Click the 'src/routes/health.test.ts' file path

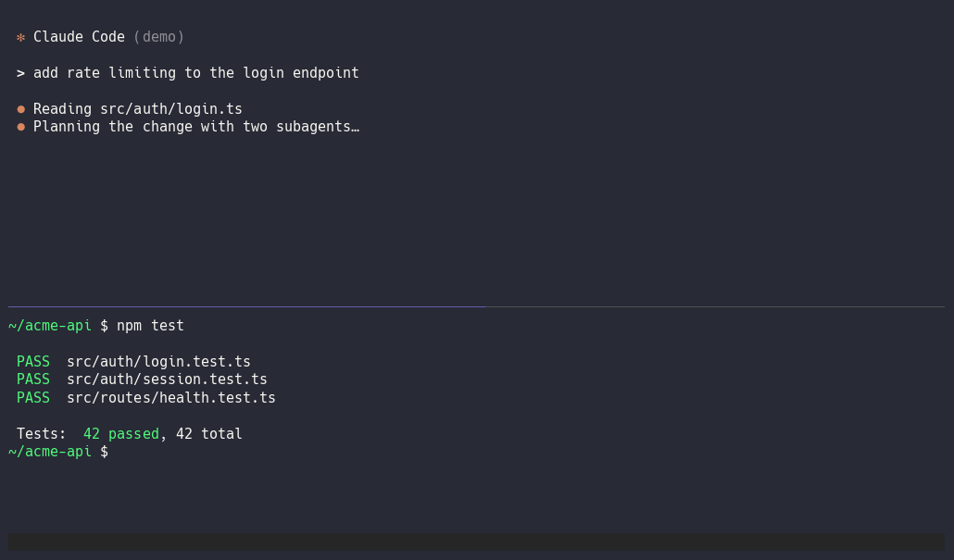pyautogui.click(x=171, y=398)
